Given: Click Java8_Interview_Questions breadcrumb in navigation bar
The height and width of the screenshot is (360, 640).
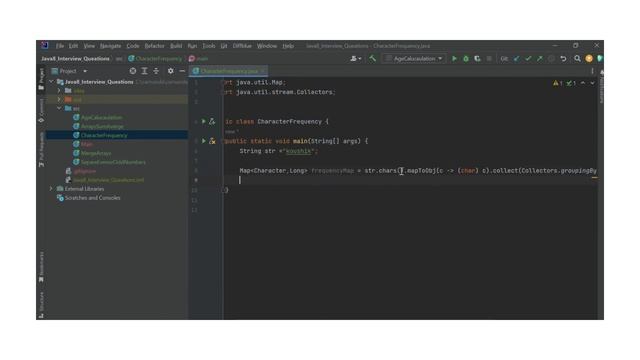Looking at the screenshot, I should (75, 59).
